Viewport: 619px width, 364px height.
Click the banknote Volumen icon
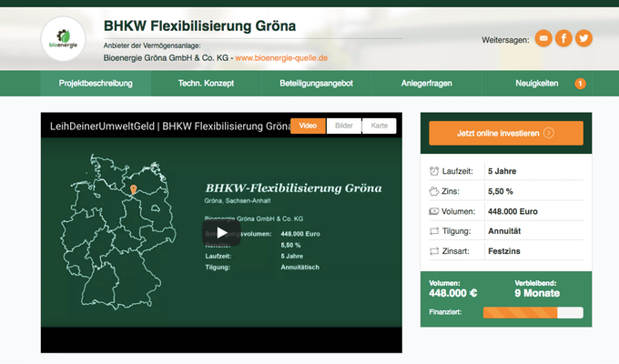[434, 211]
